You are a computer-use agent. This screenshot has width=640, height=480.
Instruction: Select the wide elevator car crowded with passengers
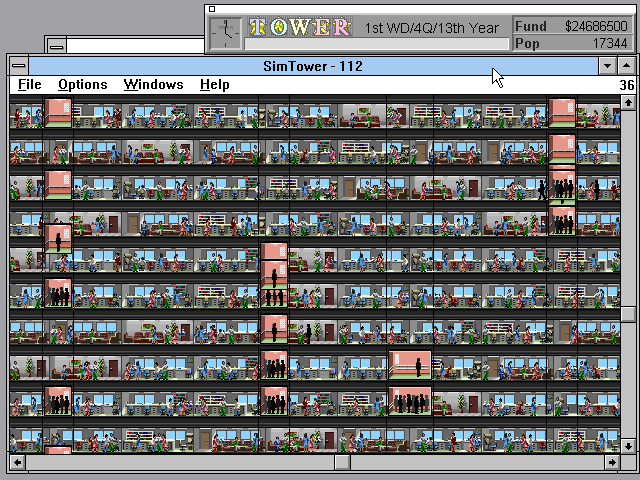[410, 400]
